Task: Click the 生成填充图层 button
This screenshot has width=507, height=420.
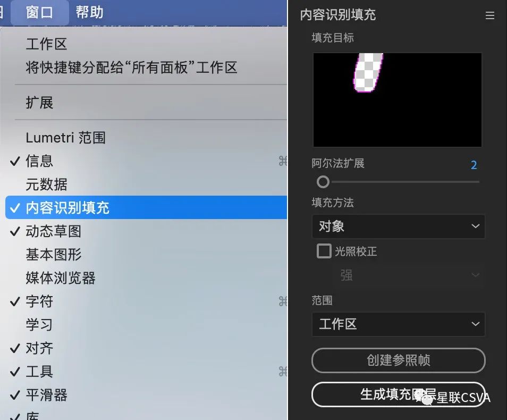Action: [x=399, y=394]
